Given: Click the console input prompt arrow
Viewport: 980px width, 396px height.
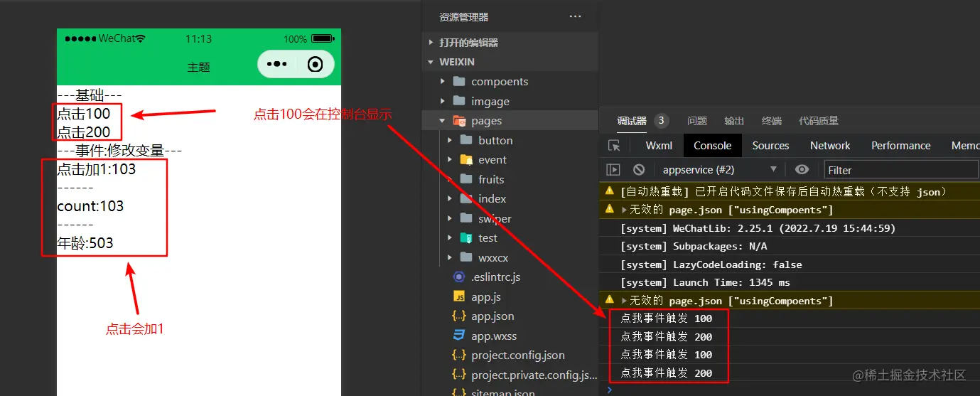Looking at the screenshot, I should (608, 390).
